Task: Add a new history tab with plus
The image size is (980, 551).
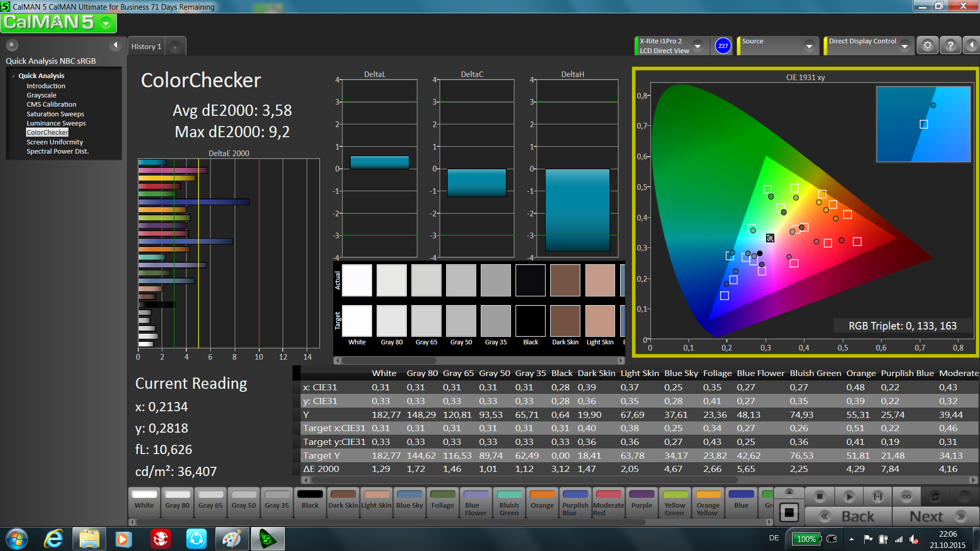Action: [x=175, y=47]
